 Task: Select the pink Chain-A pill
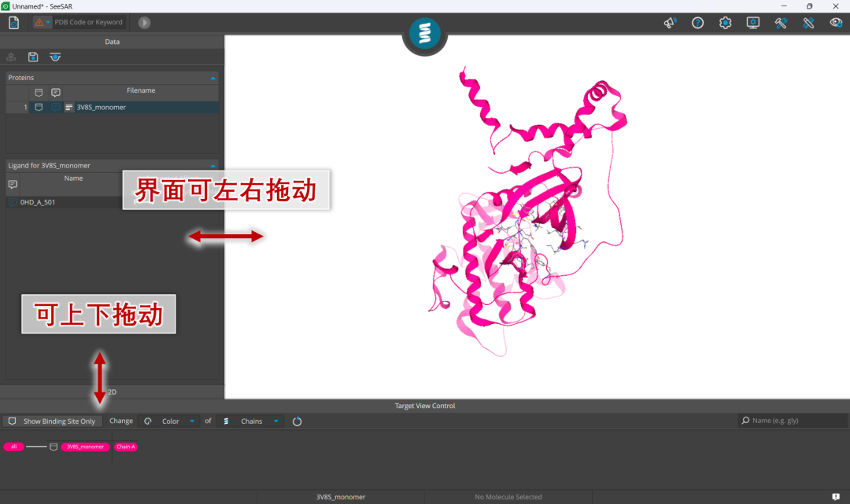[x=126, y=447]
